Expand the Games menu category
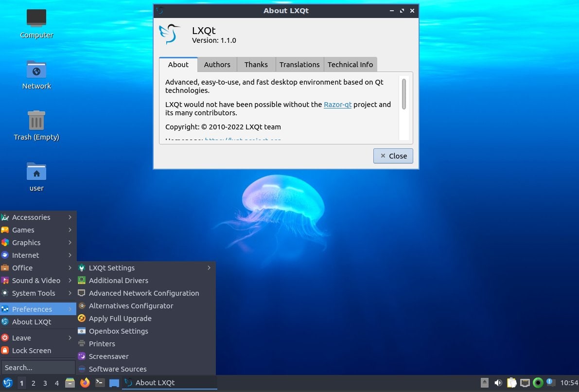 click(38, 230)
